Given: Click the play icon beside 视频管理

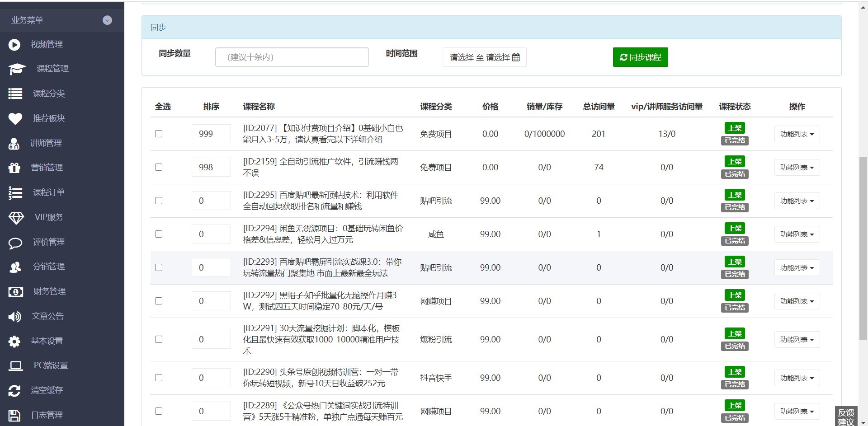Looking at the screenshot, I should click(14, 44).
